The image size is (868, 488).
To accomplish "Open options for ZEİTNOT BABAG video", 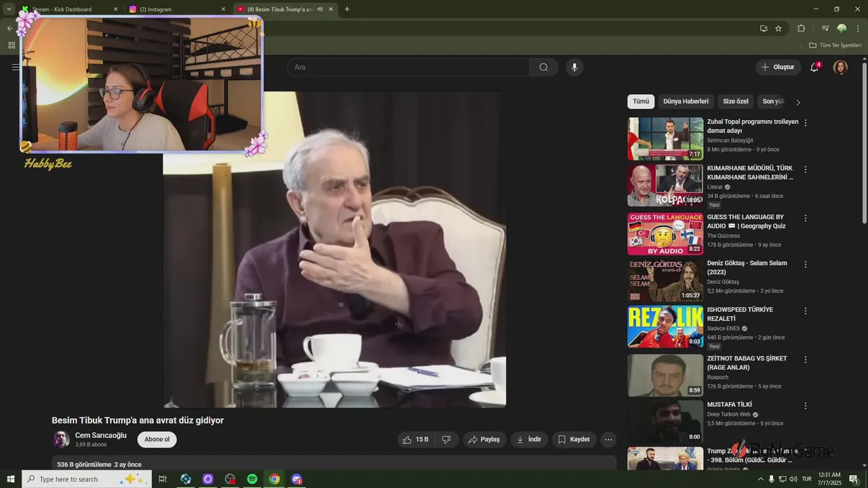I will [x=806, y=360].
